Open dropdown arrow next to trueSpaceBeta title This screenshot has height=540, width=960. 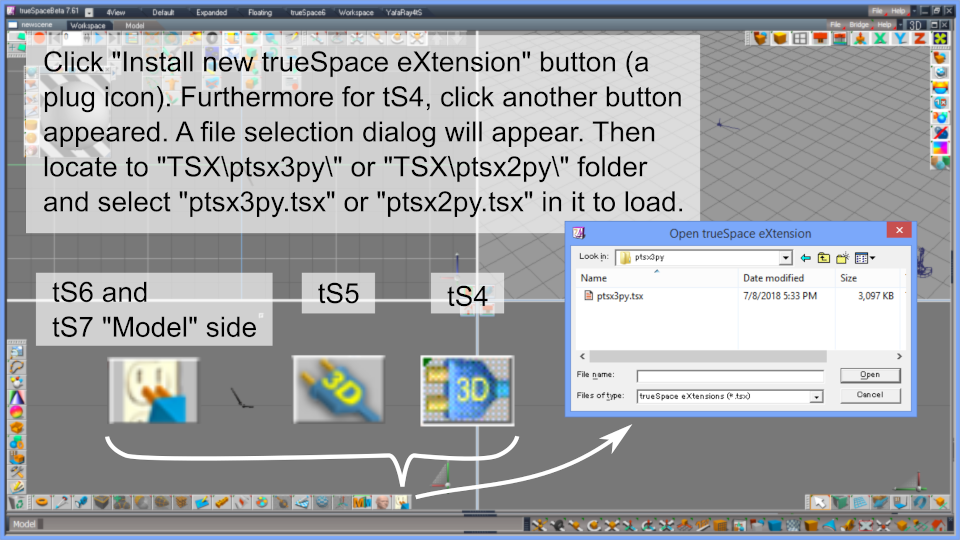pos(89,12)
